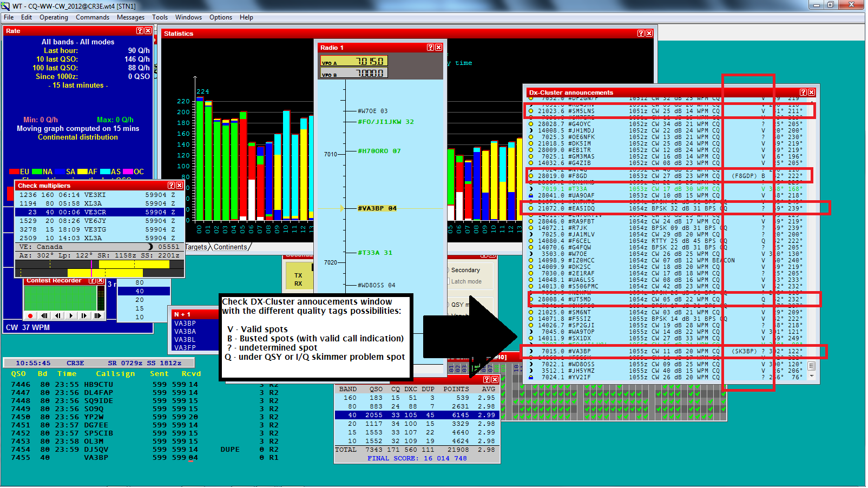Viewport: 868px width, 488px height.
Task: Click fast-forward-to-end button in Contest Recorder
Action: pyautogui.click(x=97, y=316)
